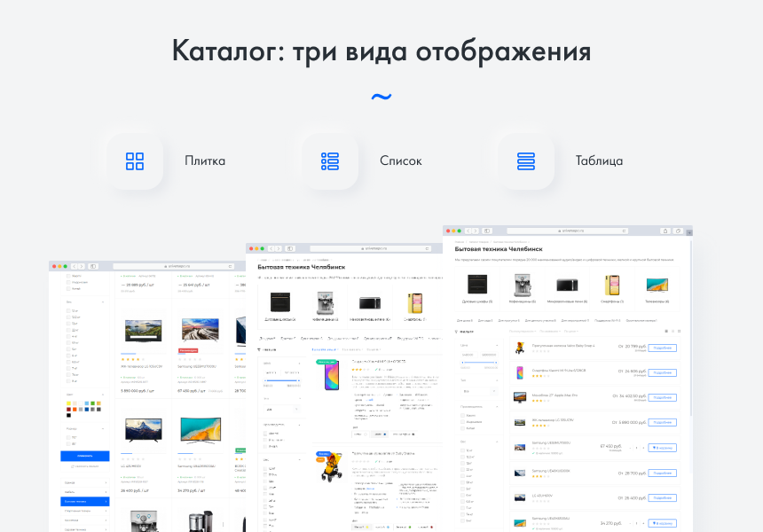This screenshot has width=763, height=532.
Task: Check the Xiaomi manufacturer checkbox
Action: pos(460,413)
